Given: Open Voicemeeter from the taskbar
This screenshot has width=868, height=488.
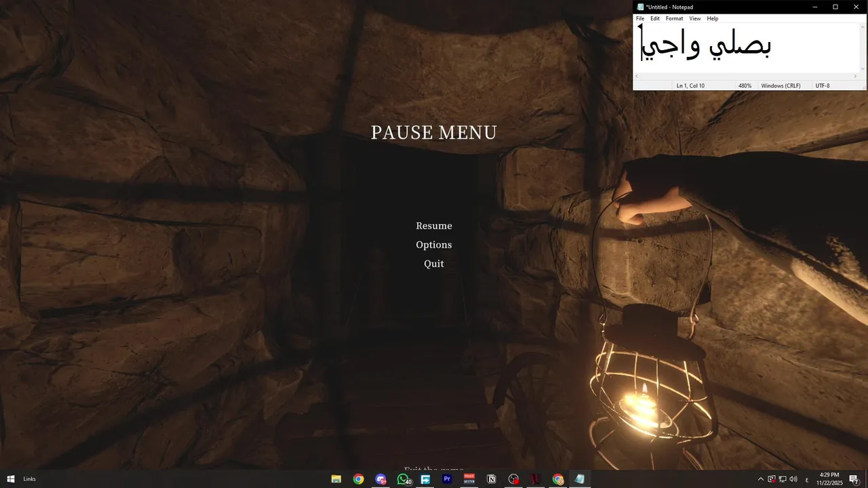Looking at the screenshot, I should click(x=469, y=479).
